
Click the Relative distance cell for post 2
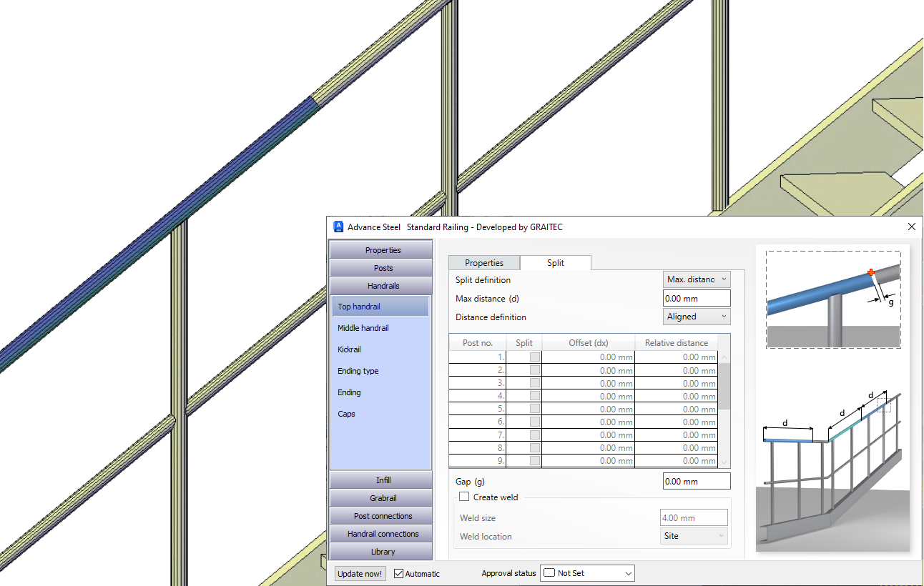tap(676, 370)
